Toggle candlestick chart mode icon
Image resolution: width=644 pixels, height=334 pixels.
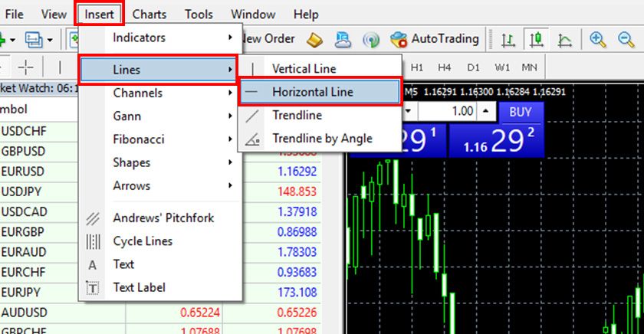point(536,39)
